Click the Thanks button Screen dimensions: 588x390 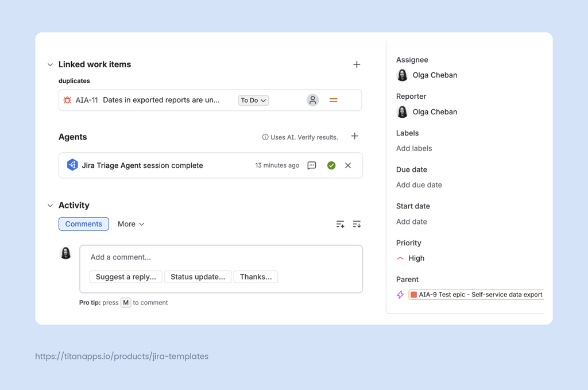[x=256, y=277]
